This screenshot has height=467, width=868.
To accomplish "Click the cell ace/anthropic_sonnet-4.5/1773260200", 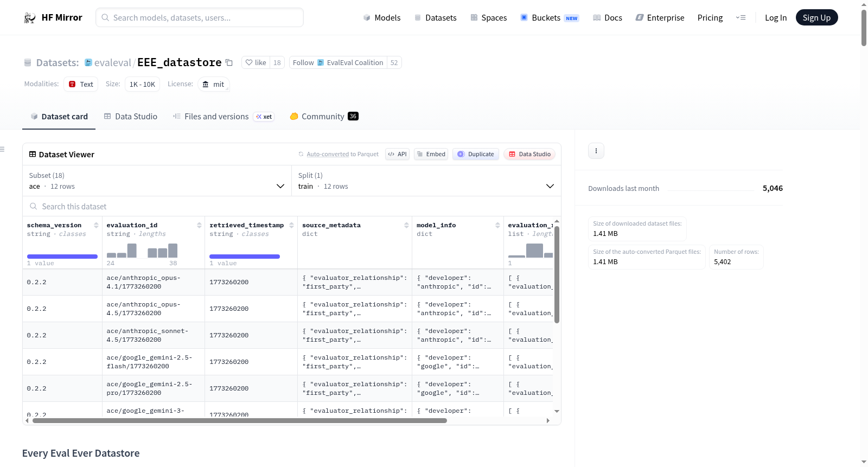I will (x=154, y=335).
